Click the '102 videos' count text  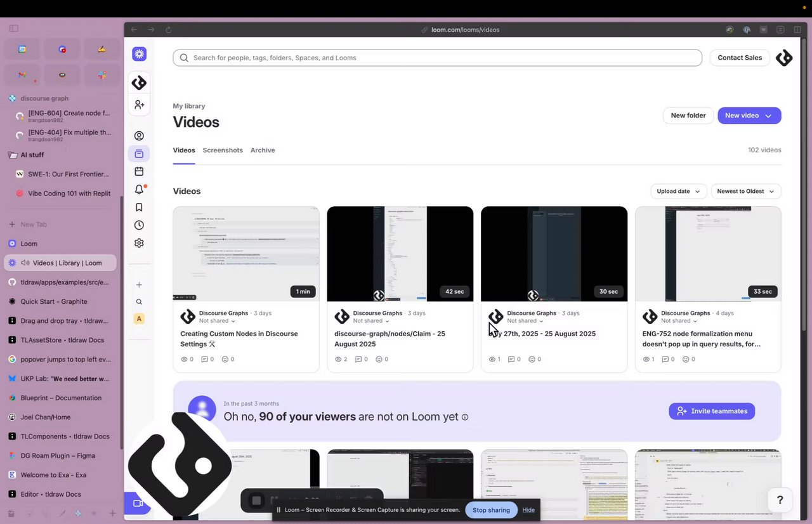click(x=764, y=150)
